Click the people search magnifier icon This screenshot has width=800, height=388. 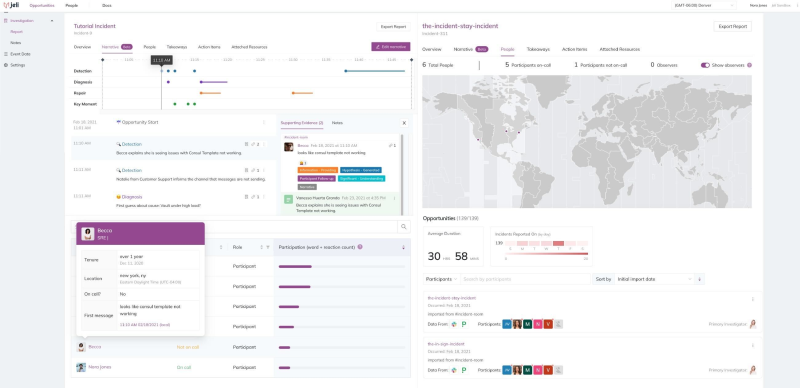click(x=404, y=227)
